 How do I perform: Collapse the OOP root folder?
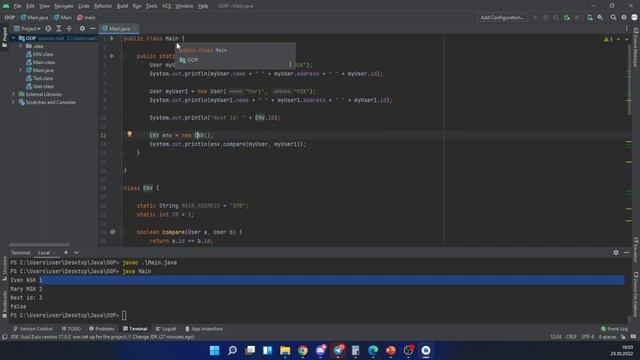click(x=13, y=38)
